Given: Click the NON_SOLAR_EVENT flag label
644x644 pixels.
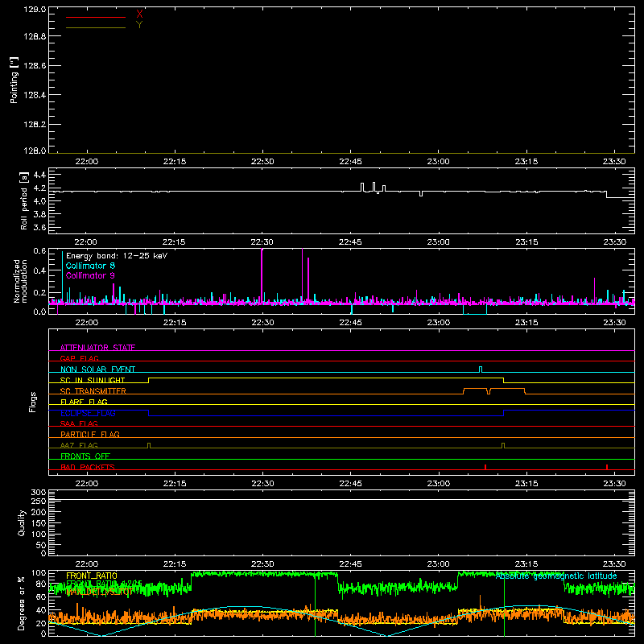Looking at the screenshot, I should tap(97, 369).
